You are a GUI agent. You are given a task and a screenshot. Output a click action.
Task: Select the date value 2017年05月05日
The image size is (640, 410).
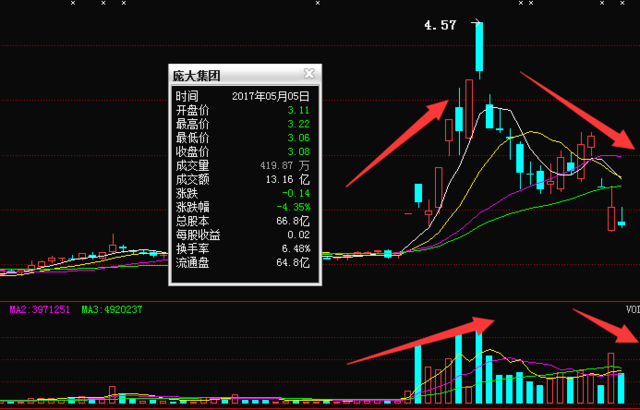[x=271, y=96]
